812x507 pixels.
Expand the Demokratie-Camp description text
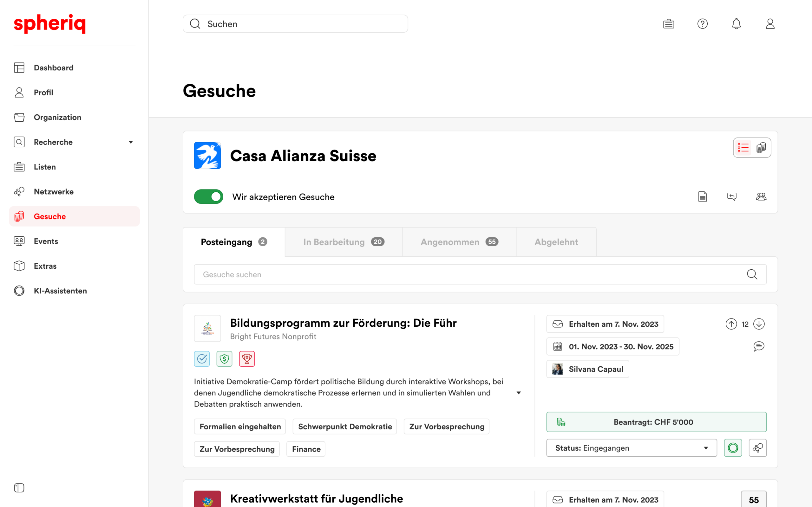pyautogui.click(x=519, y=393)
